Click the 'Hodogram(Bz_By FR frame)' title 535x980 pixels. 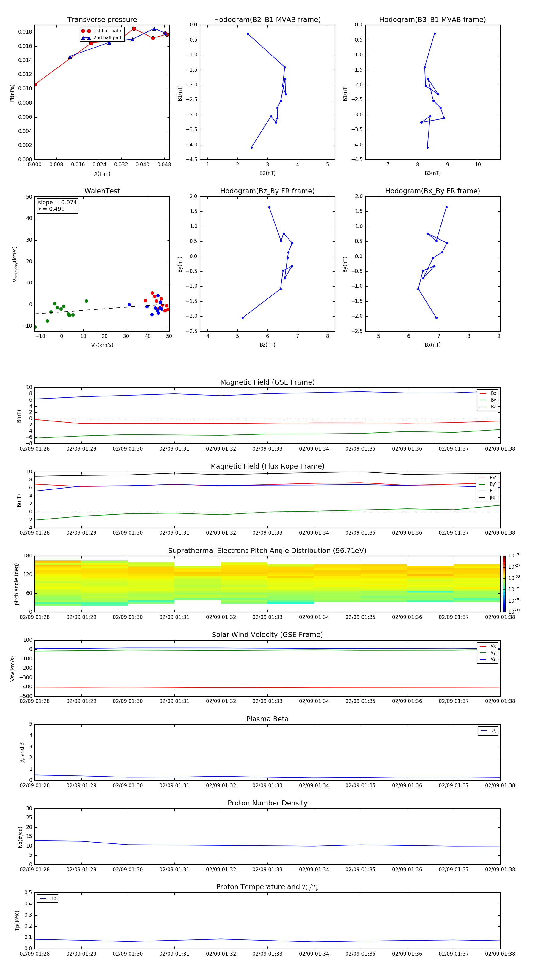(267, 191)
